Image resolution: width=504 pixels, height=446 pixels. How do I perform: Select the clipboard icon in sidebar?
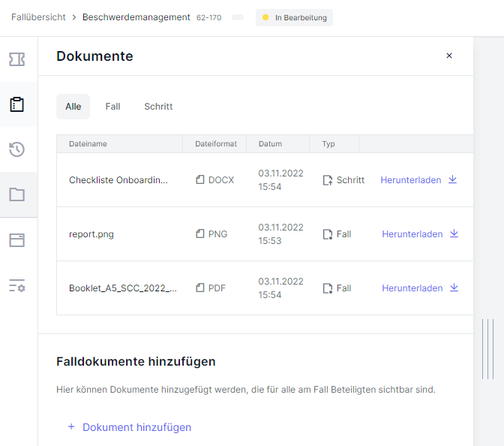pyautogui.click(x=16, y=104)
